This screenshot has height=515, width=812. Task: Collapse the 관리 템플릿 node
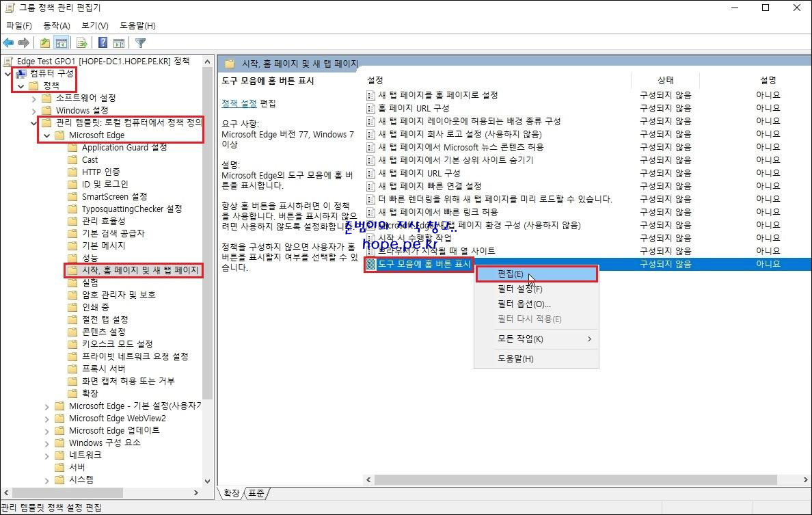click(33, 123)
